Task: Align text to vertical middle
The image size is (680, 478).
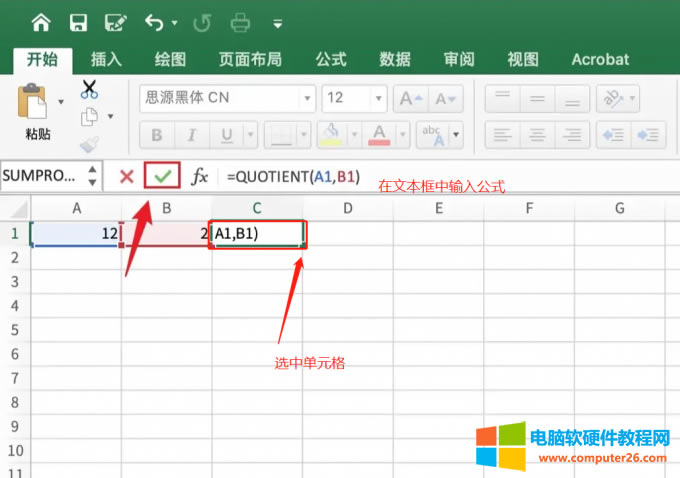Action: point(537,99)
